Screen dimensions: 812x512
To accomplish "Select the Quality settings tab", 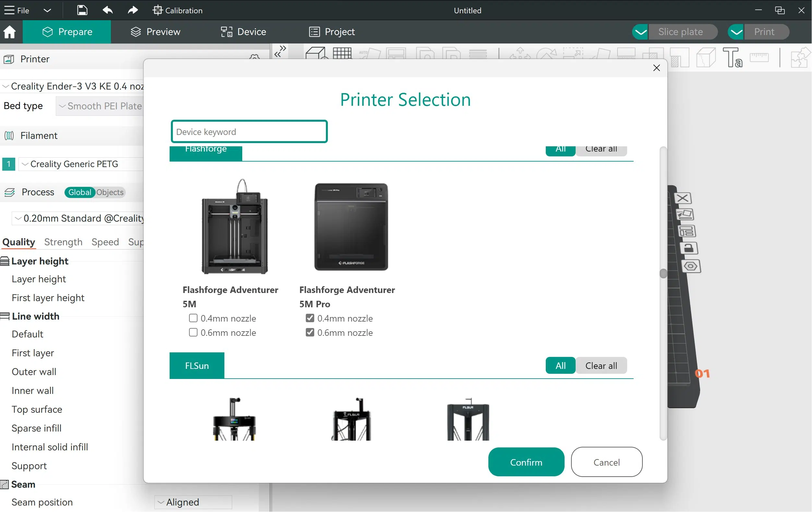I will click(18, 242).
